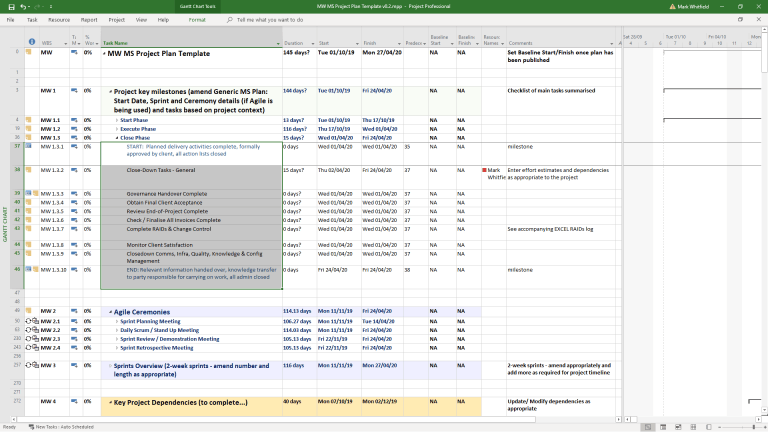768x432 pixels.
Task: Open the Report ribbon tab
Action: click(89, 20)
